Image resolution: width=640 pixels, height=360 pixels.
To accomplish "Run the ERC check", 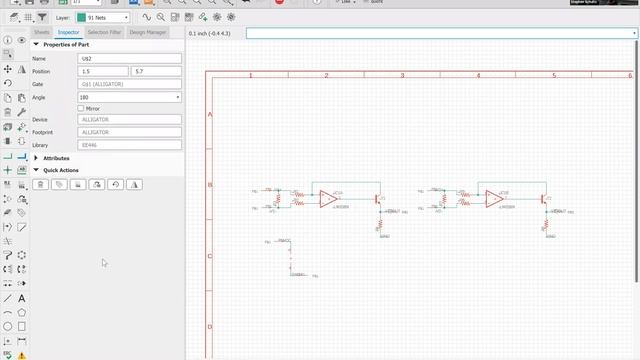I will (x=7, y=355).
